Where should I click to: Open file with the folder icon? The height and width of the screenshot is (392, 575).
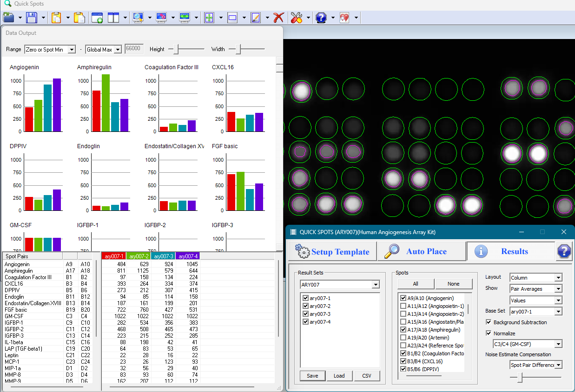click(9, 18)
